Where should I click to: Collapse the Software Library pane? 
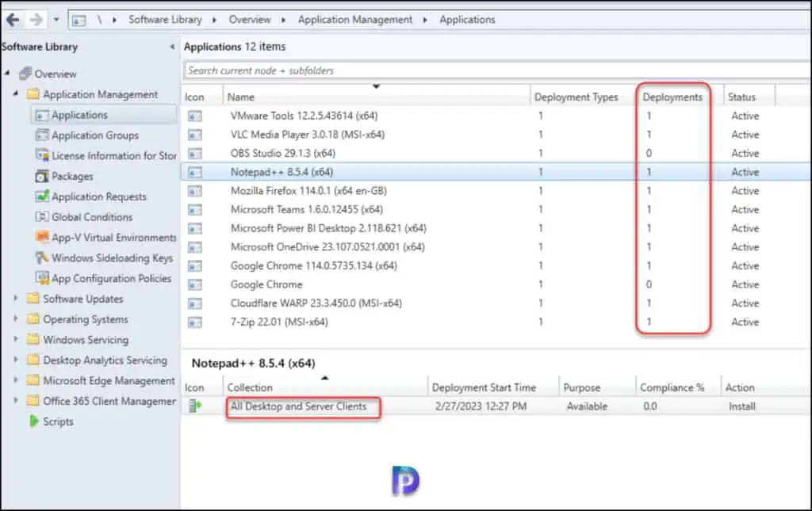[172, 47]
